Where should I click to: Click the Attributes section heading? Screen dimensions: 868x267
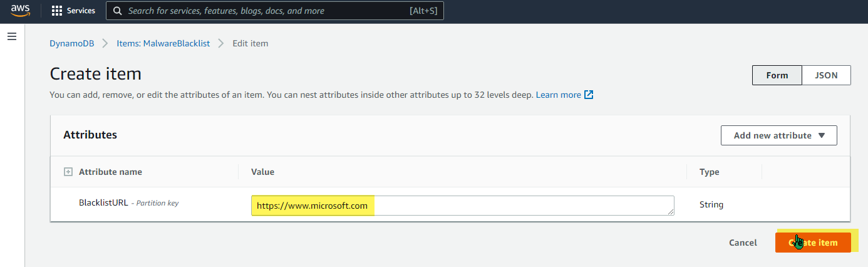pyautogui.click(x=90, y=135)
